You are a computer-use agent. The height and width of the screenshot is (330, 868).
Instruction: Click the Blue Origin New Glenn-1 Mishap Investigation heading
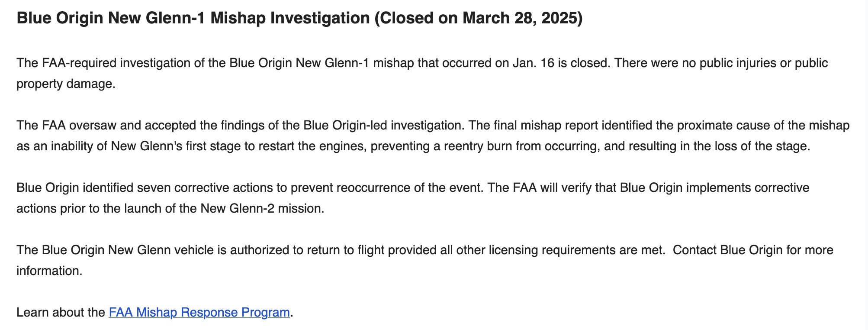[x=299, y=18]
